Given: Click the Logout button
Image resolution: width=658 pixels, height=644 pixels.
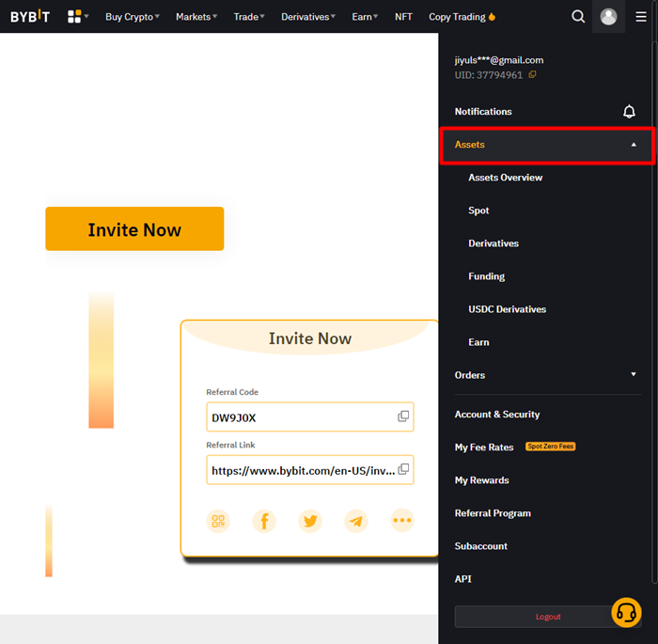Looking at the screenshot, I should pyautogui.click(x=548, y=617).
